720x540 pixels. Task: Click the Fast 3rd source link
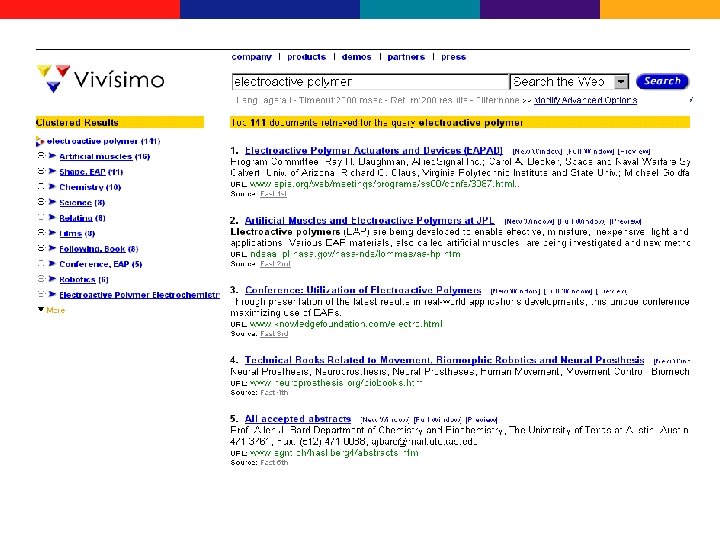click(x=274, y=333)
